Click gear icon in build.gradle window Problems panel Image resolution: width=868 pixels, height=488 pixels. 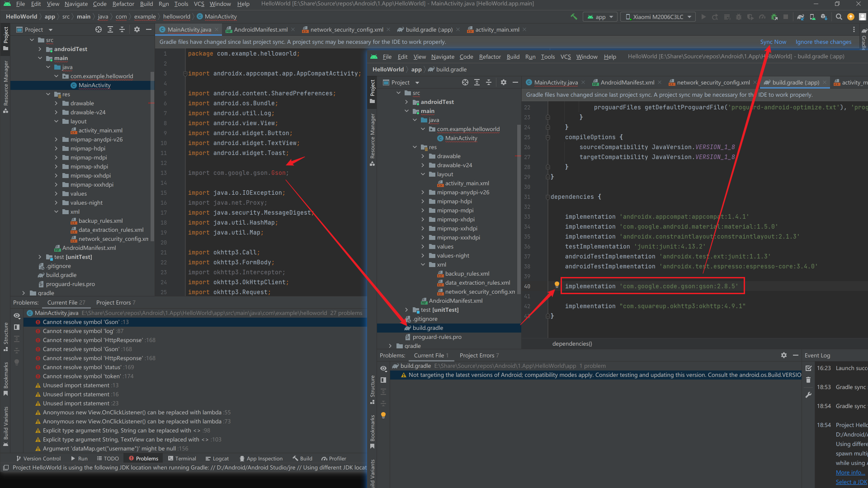tap(784, 355)
